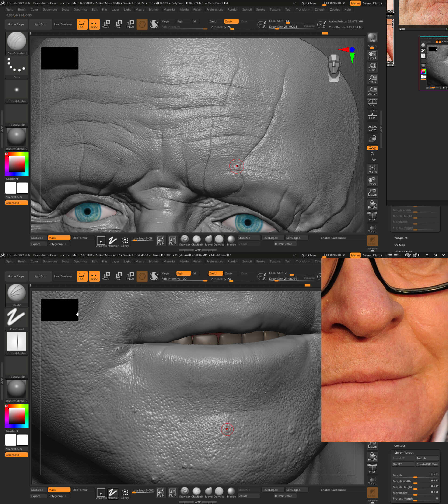
Task: Click Zoom3D icon in top window shelf
Action: 372,192
